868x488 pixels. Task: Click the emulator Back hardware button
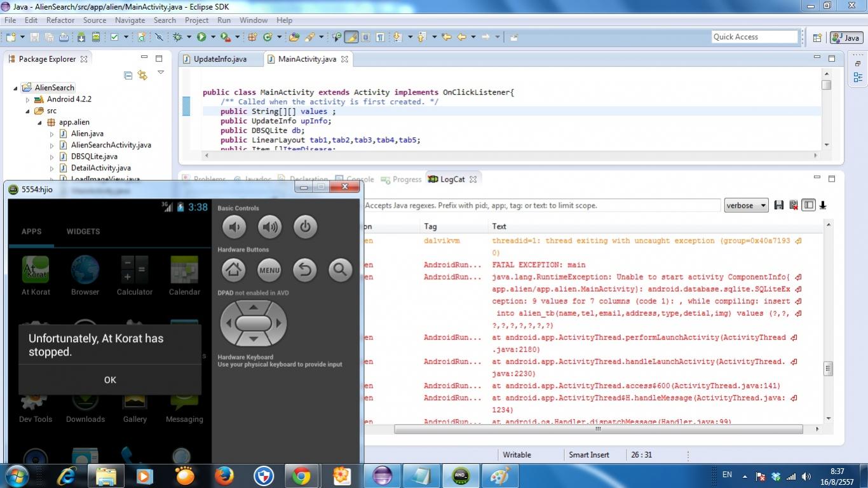point(305,270)
